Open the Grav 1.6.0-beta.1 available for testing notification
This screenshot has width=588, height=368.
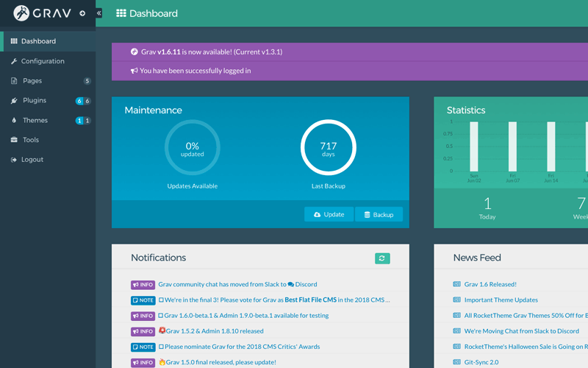[x=243, y=316]
